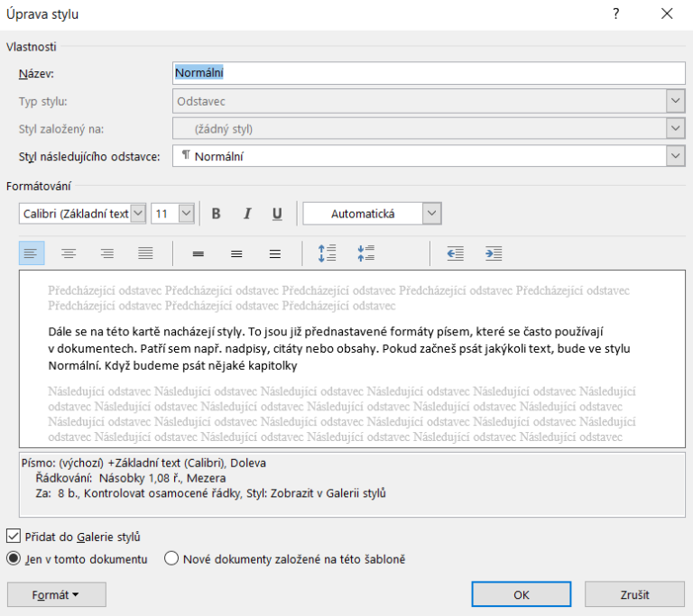This screenshot has height=616, width=693.
Task: Toggle bold formatting button
Action: click(x=216, y=214)
